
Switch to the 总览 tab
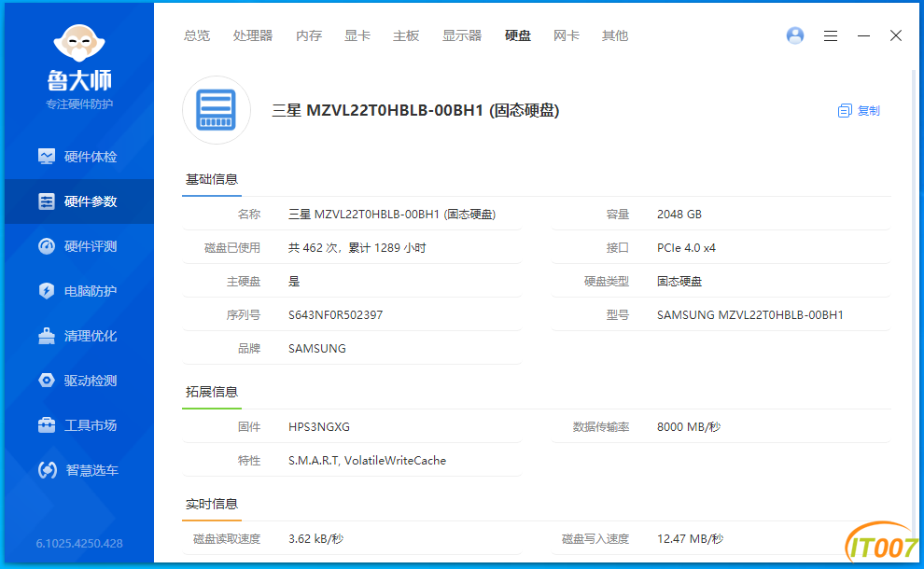click(x=197, y=36)
